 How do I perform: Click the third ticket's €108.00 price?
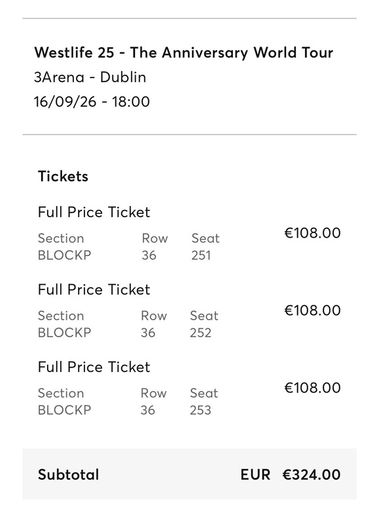click(x=312, y=388)
